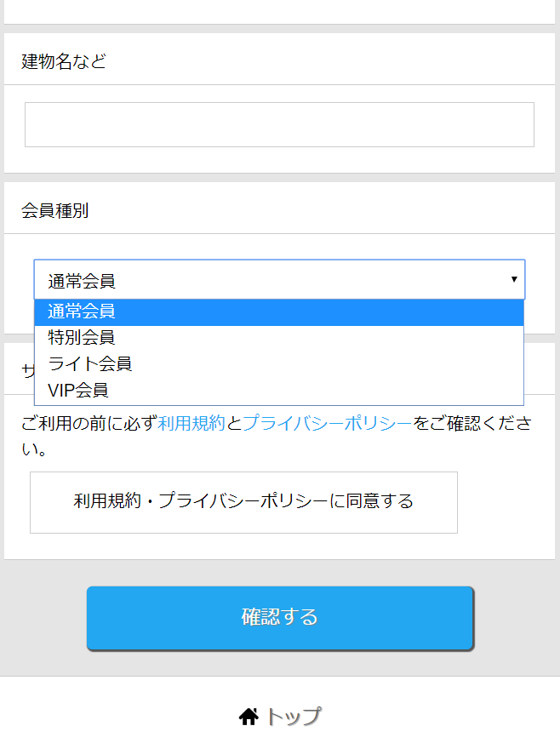Select VIP会員 membership type
Viewport: 560px width, 743px height.
point(78,391)
